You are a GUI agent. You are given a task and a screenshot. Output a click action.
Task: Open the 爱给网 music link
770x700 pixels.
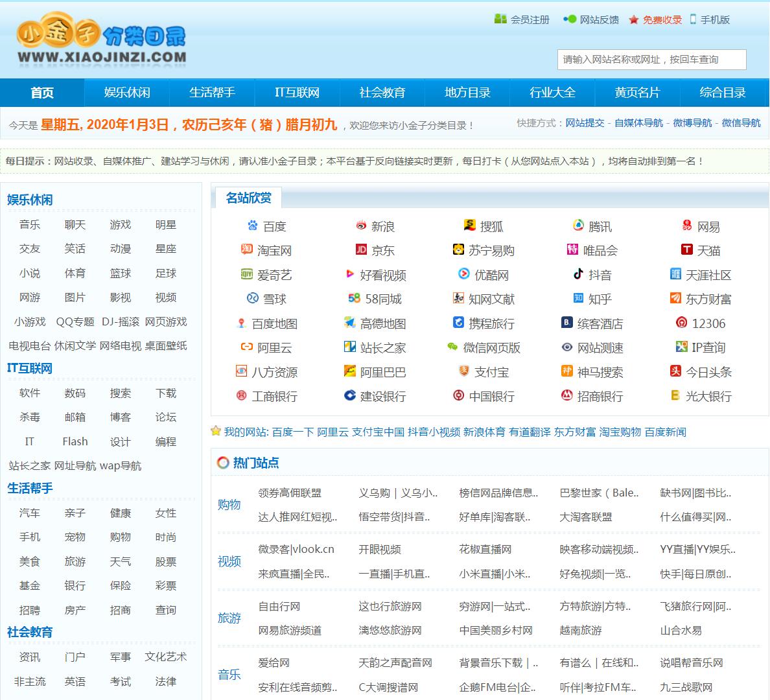coord(274,662)
